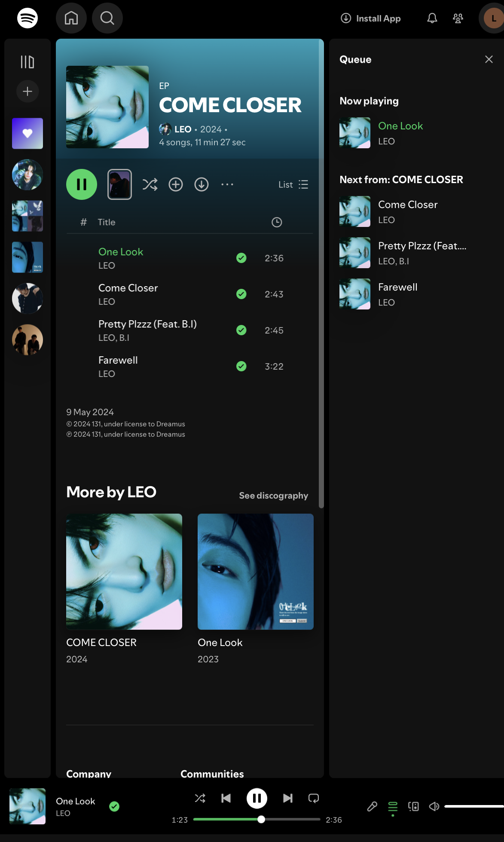Pause album with large green button

tap(82, 184)
